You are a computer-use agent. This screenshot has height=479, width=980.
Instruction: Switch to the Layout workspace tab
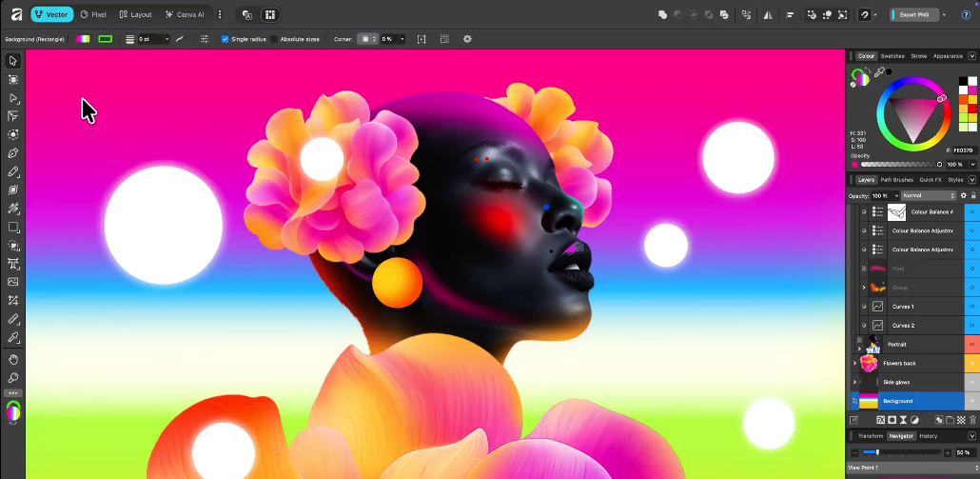(136, 14)
